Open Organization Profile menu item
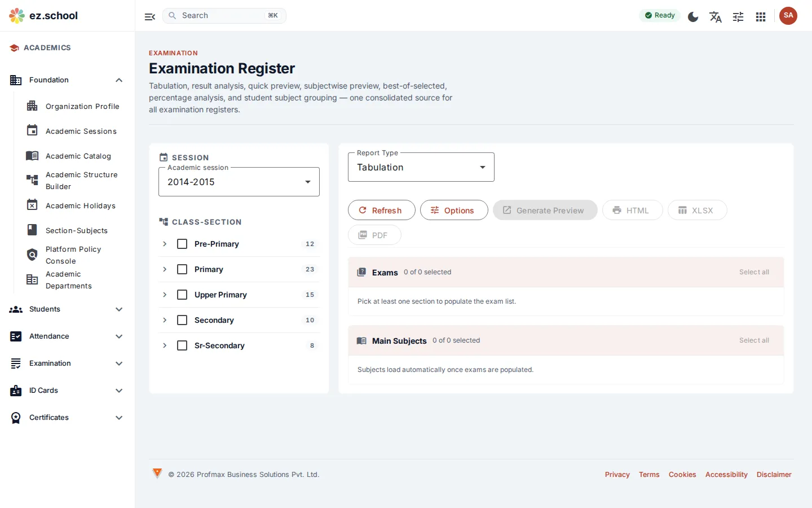 74,106
